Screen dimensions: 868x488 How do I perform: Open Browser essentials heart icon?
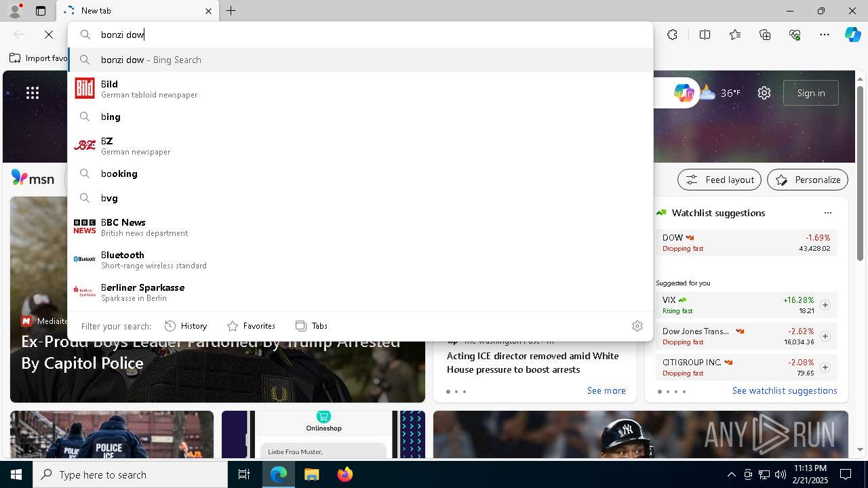click(795, 35)
